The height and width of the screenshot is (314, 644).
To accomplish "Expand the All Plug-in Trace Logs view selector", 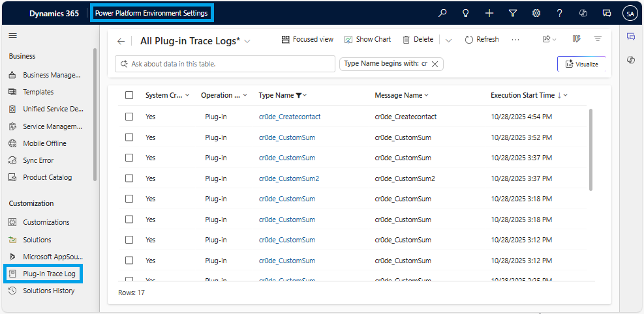I will click(x=247, y=41).
